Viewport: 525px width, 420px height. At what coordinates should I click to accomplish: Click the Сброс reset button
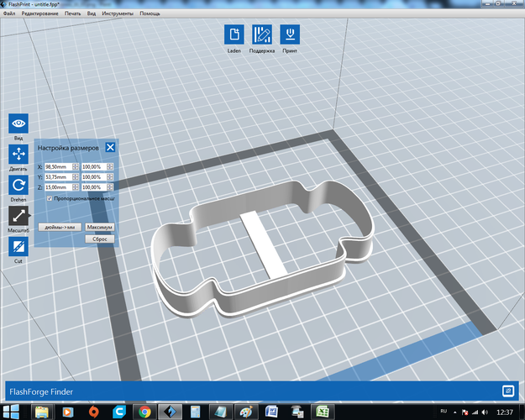coord(99,239)
